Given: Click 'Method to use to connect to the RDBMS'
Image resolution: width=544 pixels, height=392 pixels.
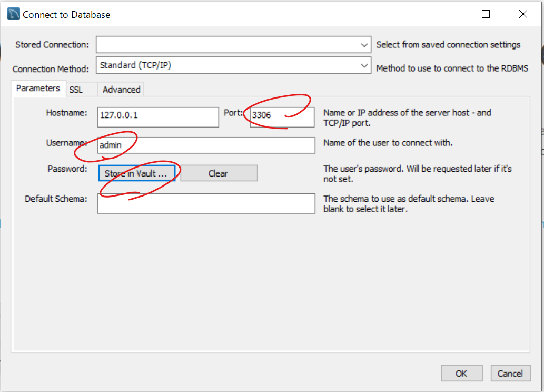Looking at the screenshot, I should (452, 68).
